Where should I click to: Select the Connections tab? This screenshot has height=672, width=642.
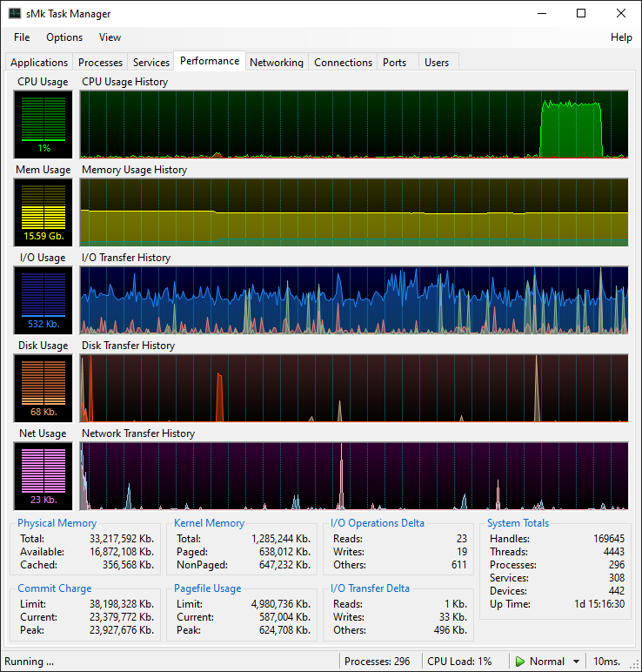(343, 63)
